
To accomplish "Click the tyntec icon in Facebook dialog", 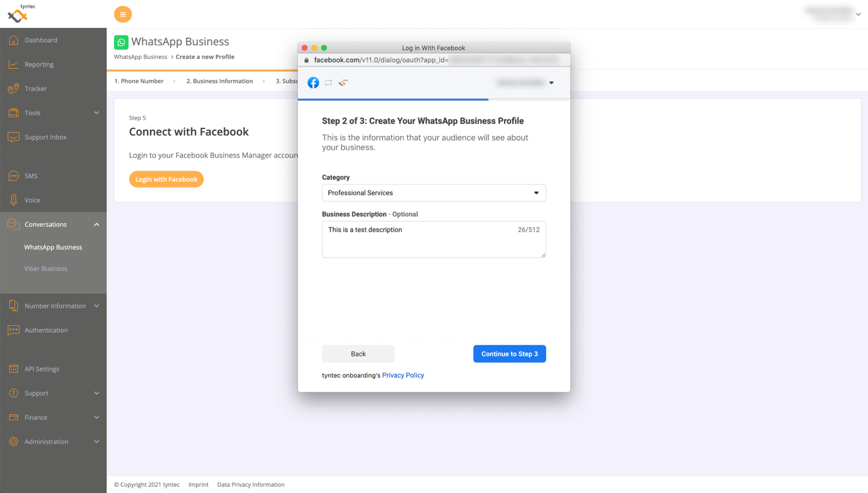I will pyautogui.click(x=343, y=83).
